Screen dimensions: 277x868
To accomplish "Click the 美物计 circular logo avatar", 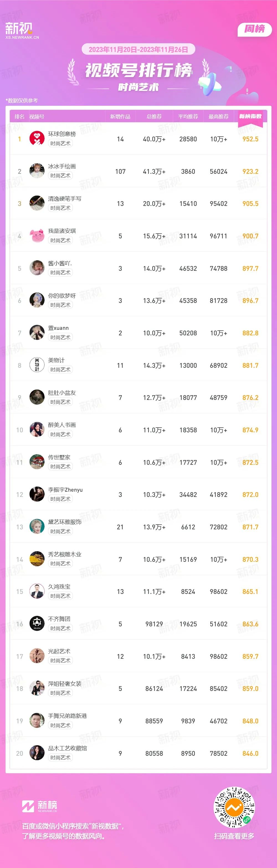I will pos(37,365).
